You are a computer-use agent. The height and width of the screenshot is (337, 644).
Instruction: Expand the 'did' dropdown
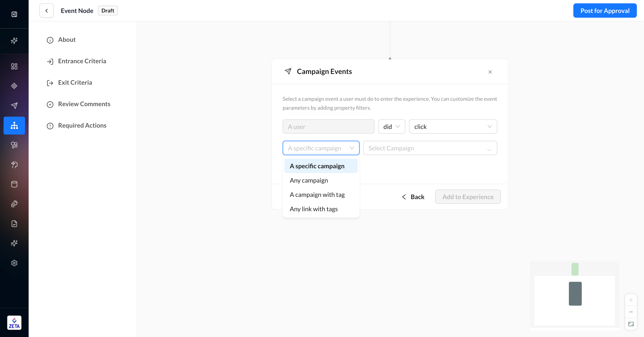(392, 127)
